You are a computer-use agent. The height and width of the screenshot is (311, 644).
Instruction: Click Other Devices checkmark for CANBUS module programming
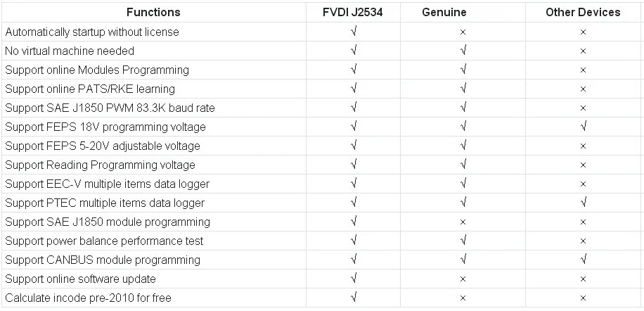coord(583,260)
